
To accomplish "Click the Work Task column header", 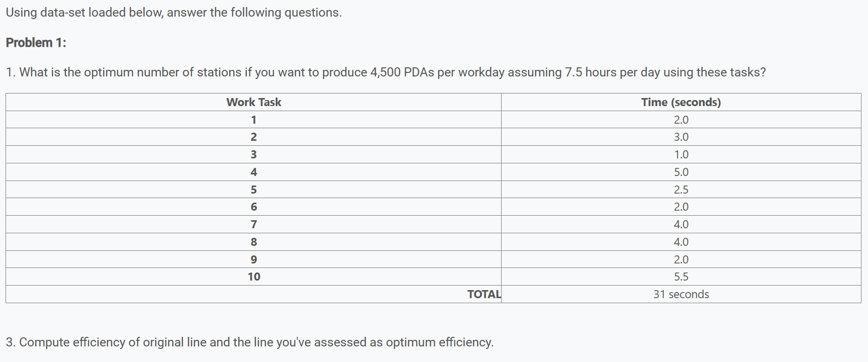I will (254, 102).
